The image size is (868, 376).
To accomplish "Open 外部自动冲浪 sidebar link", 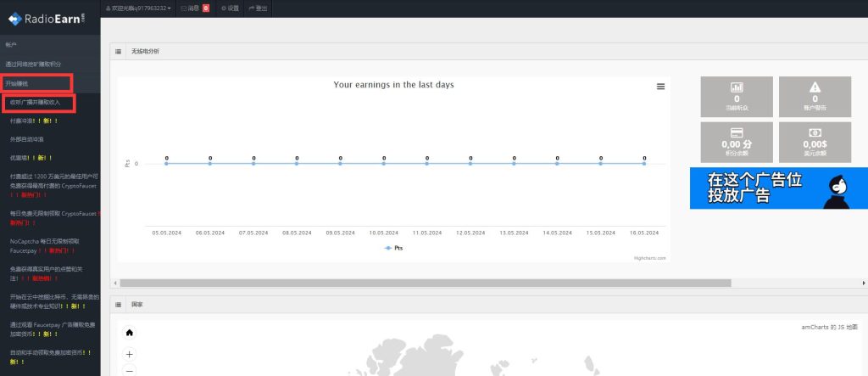I will [26, 139].
